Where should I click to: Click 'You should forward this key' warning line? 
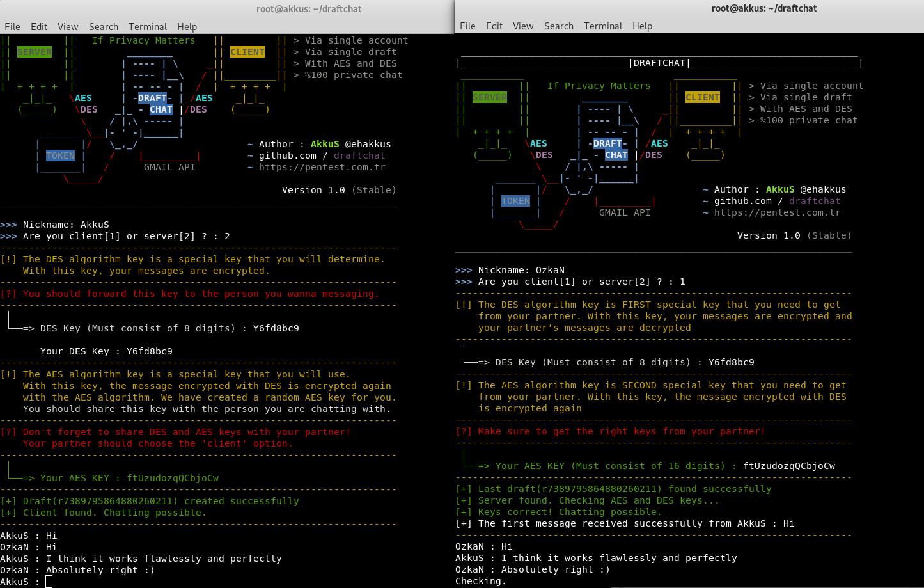tap(201, 294)
